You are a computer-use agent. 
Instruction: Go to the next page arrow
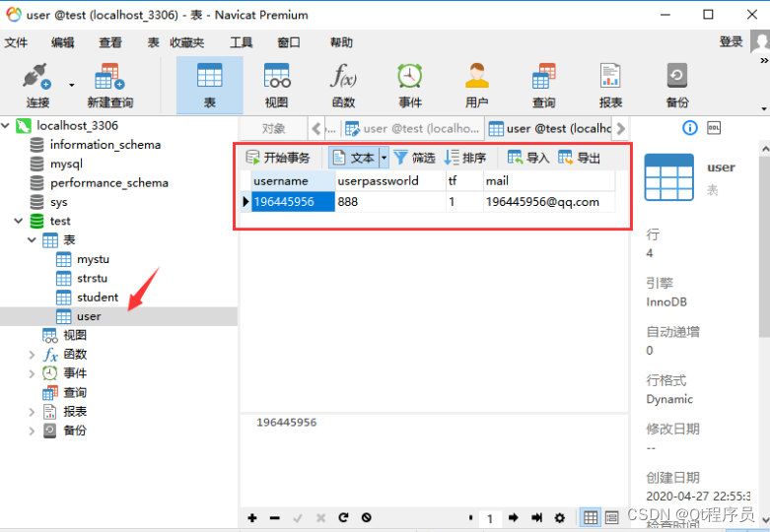pos(514,518)
